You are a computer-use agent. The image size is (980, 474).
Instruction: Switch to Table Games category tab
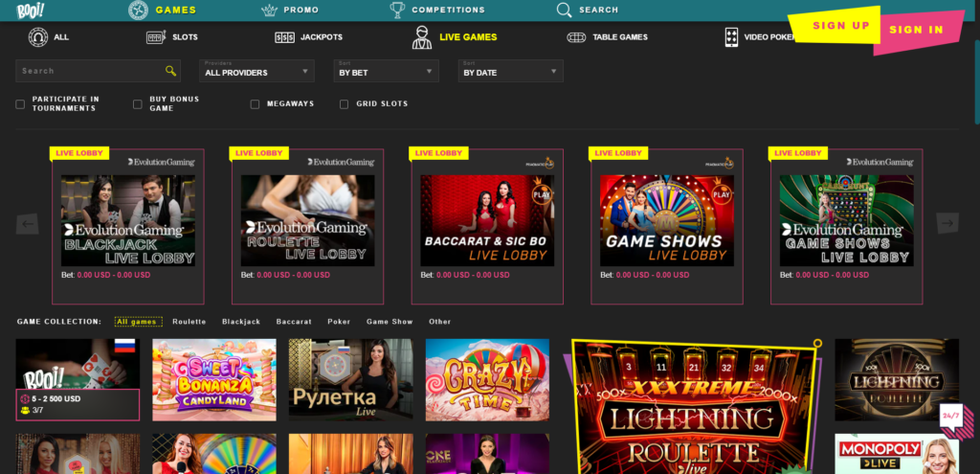(x=620, y=37)
